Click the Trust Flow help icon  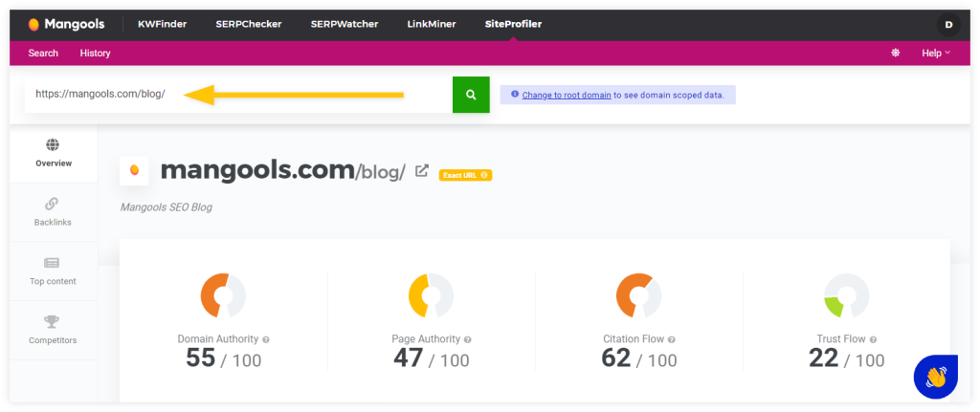[873, 339]
